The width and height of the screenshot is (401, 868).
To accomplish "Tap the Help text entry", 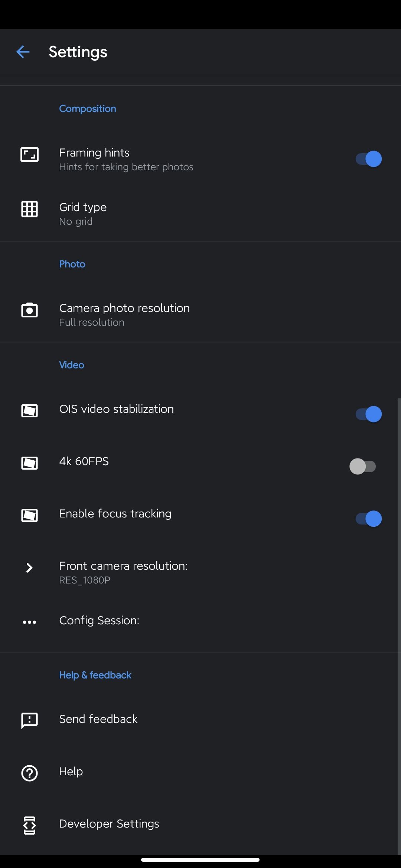I will coord(71,772).
